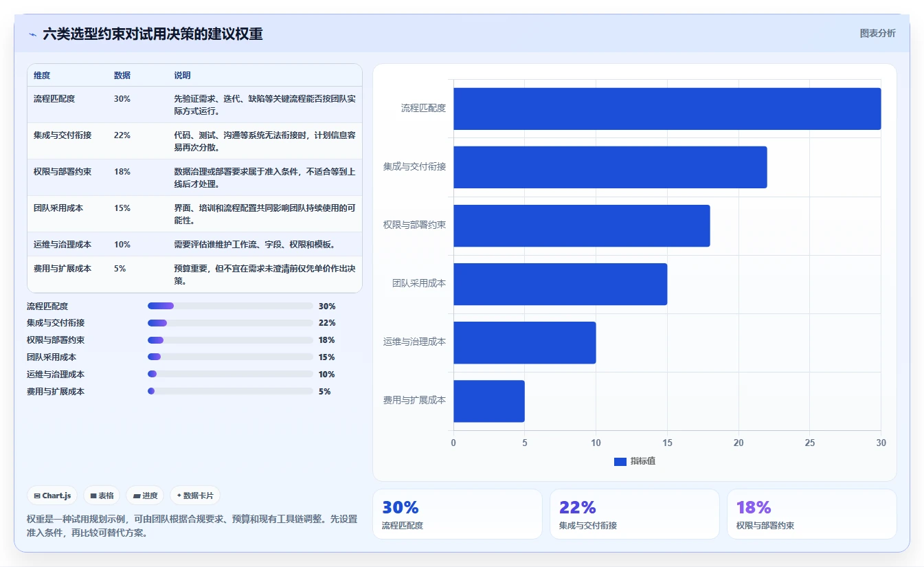Open the 22% 集成与交付衔接 data card
Viewport: 924px width, 567px height.
click(x=635, y=514)
